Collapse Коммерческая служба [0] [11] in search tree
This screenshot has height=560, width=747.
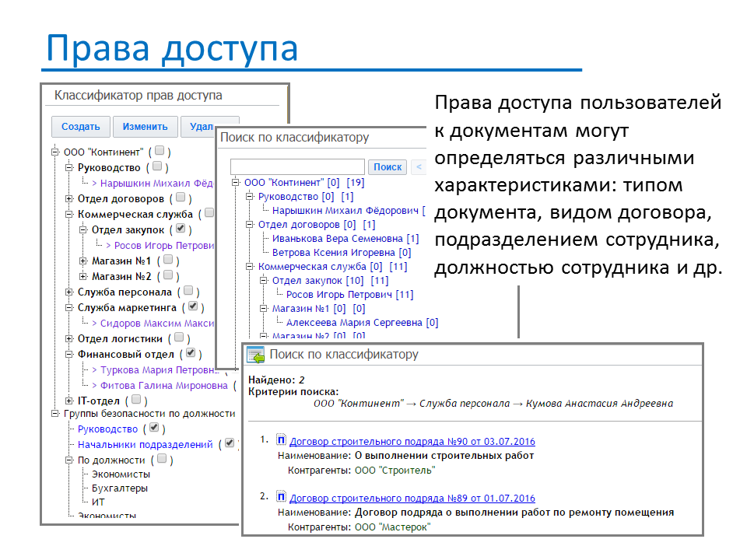pos(249,267)
